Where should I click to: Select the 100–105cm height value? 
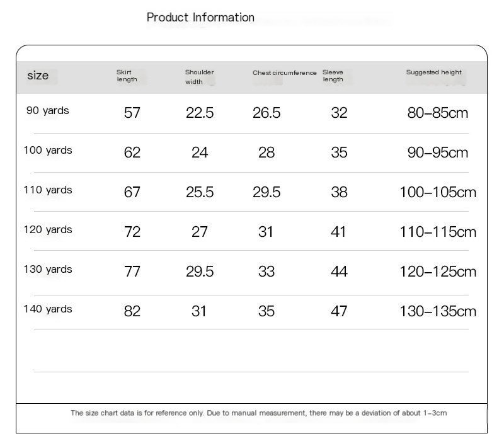coord(438,192)
